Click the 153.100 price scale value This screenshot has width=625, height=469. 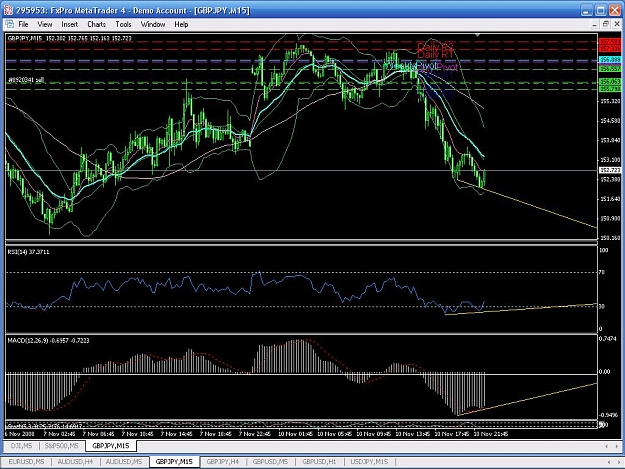(610, 160)
